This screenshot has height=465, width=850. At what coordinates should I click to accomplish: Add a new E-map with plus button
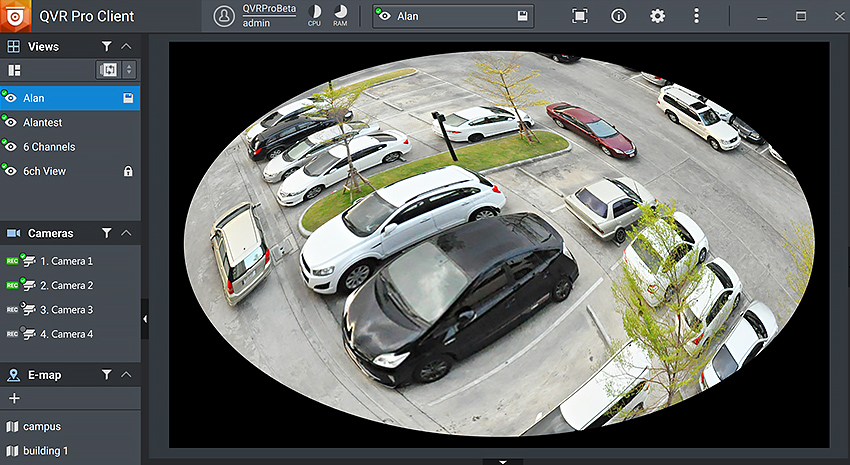[x=14, y=398]
